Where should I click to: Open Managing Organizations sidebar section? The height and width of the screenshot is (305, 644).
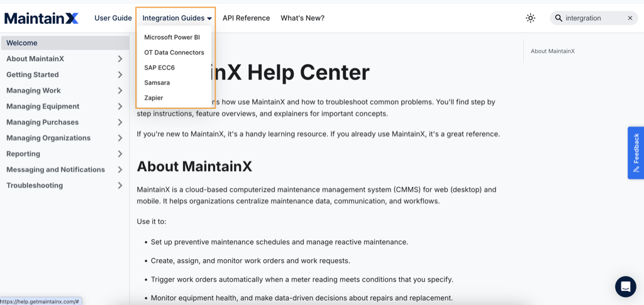48,138
